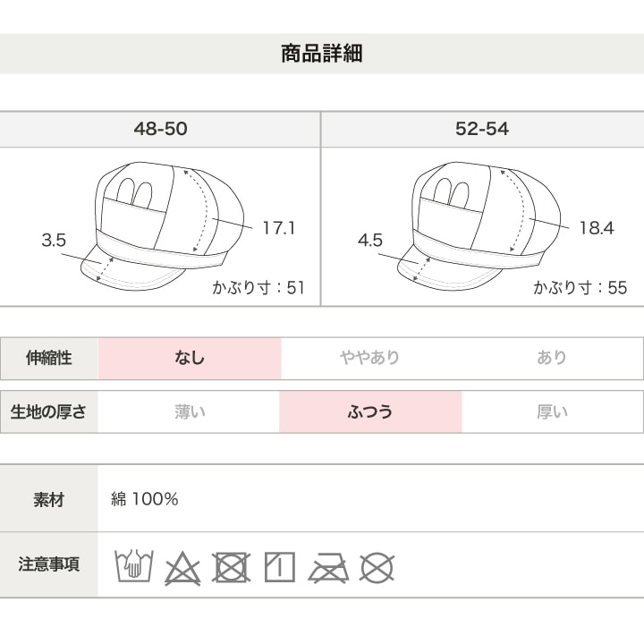Click the 商品詳細 section header
This screenshot has height=644, width=644.
point(321,54)
